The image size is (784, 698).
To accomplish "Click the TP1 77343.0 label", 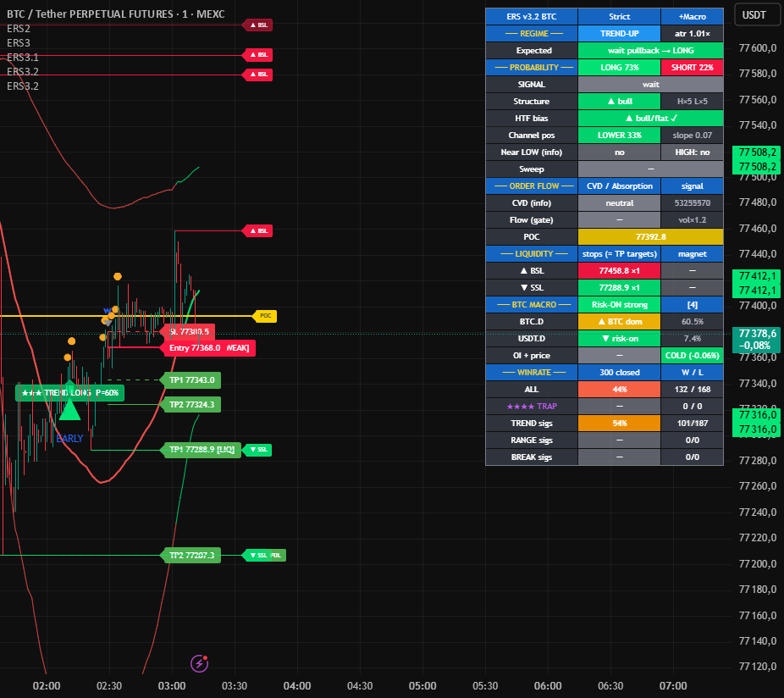I will click(x=191, y=380).
